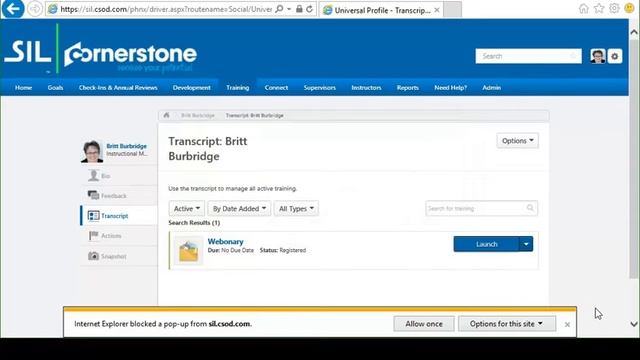640x360 pixels.
Task: Click the Britt Burbridge name link in sidebar
Action: pyautogui.click(x=127, y=146)
